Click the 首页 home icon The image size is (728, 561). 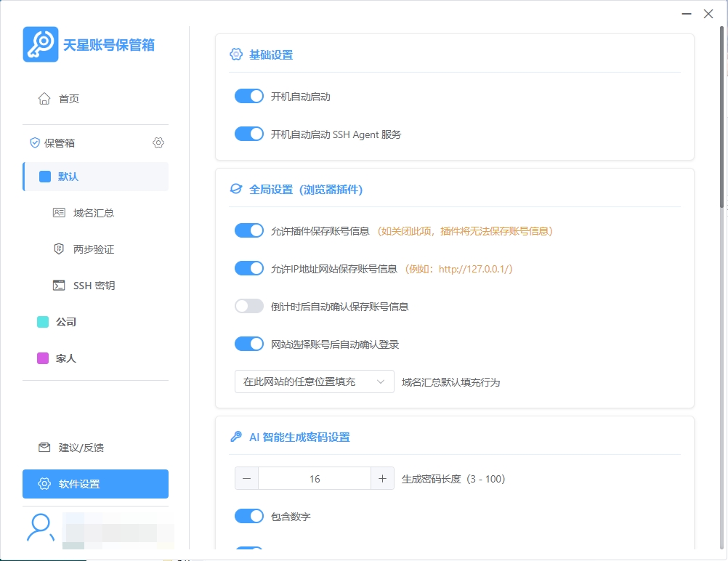44,99
